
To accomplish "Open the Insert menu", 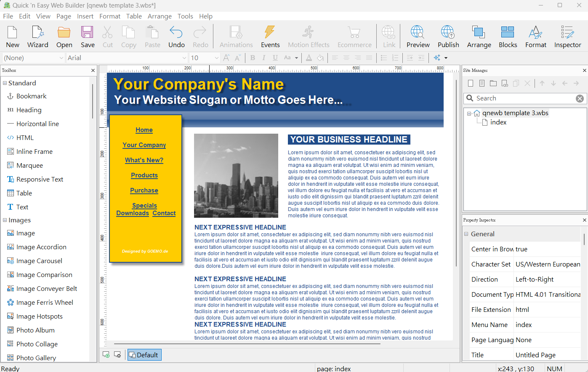I will click(x=85, y=16).
